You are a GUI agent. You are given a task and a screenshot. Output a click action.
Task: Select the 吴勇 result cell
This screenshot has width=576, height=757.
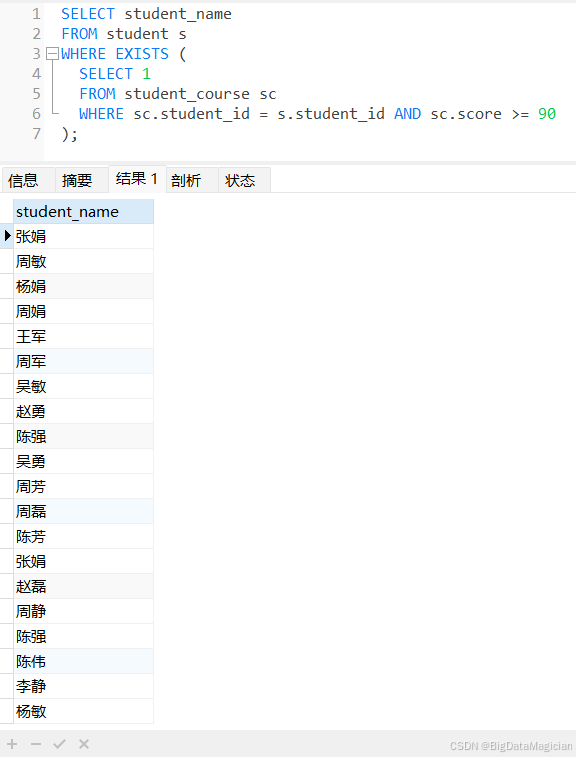click(x=84, y=462)
